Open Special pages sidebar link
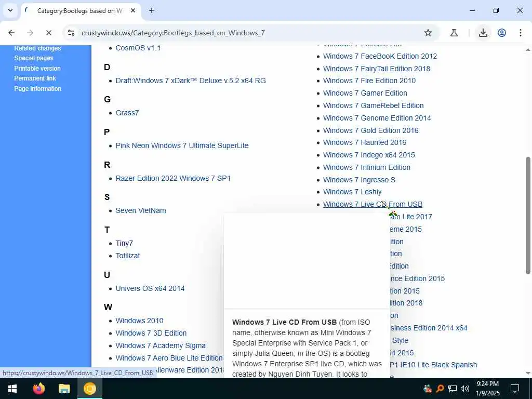Screen dimensions: 532x399 tap(34, 58)
